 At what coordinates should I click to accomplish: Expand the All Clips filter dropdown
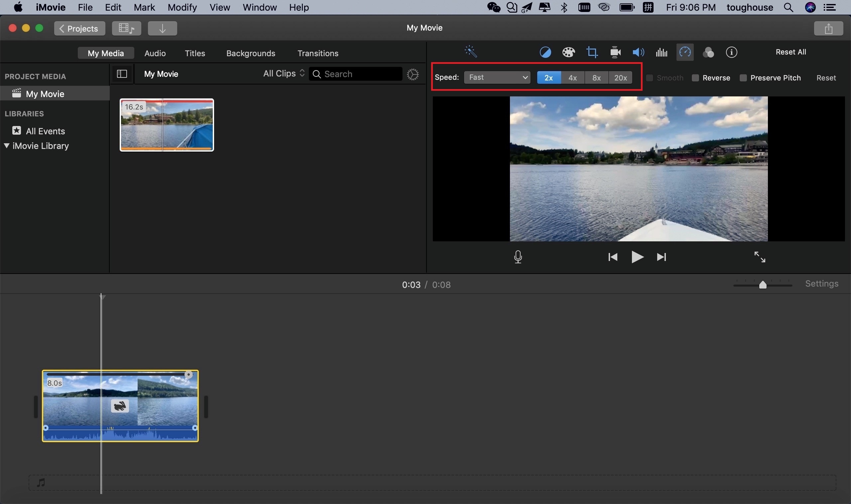tap(283, 73)
